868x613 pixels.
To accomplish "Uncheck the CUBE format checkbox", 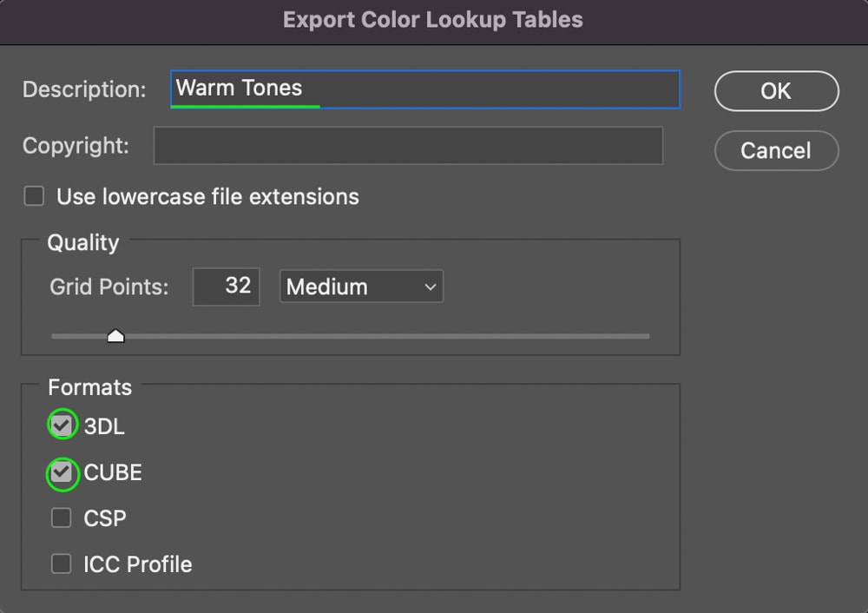I will (x=62, y=472).
